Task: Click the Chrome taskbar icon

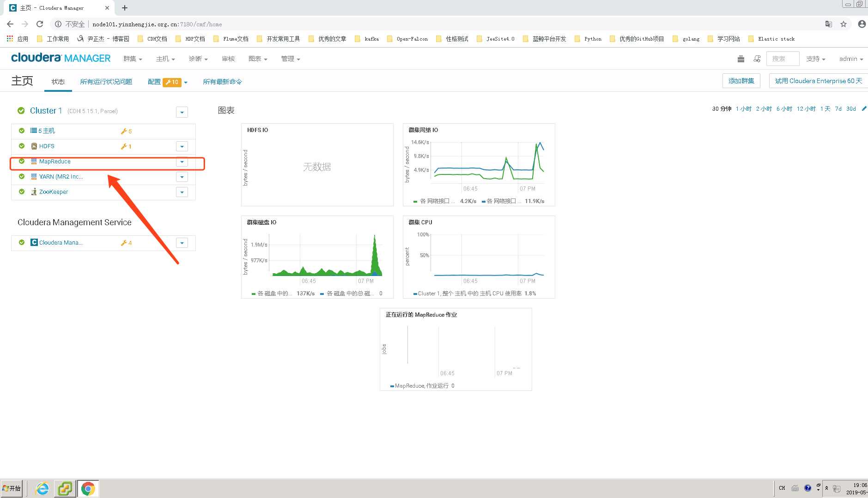Action: [x=88, y=488]
